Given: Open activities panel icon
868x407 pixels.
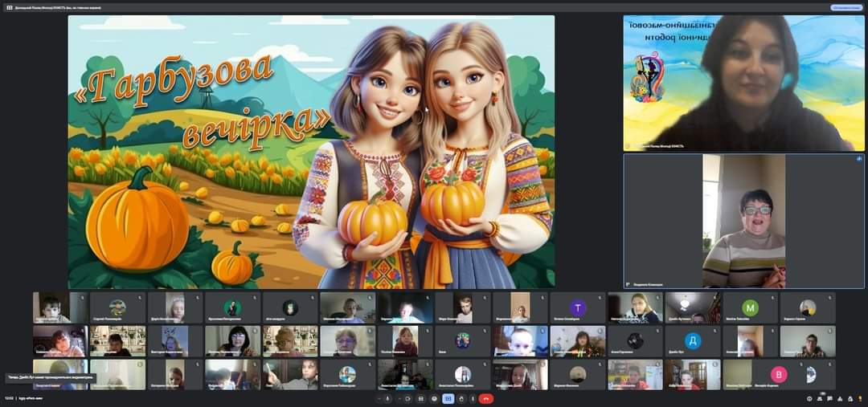Looking at the screenshot, I should tap(840, 399).
